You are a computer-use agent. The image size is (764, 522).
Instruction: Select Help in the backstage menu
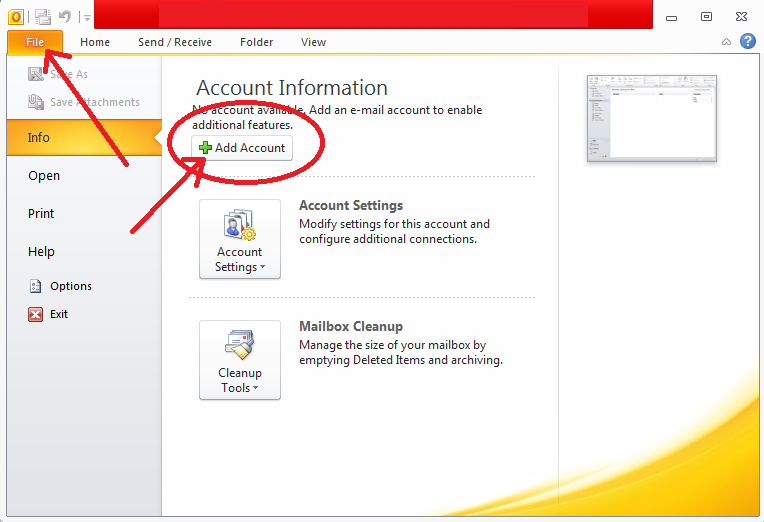(41, 251)
